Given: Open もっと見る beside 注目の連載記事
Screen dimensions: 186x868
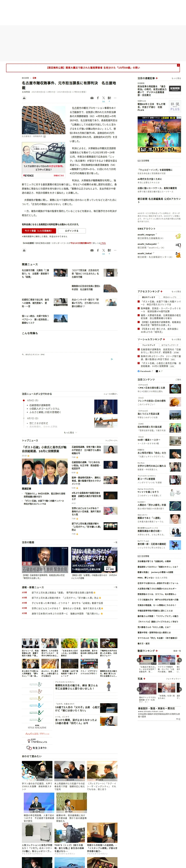Looking at the screenshot, I should point(176,78).
